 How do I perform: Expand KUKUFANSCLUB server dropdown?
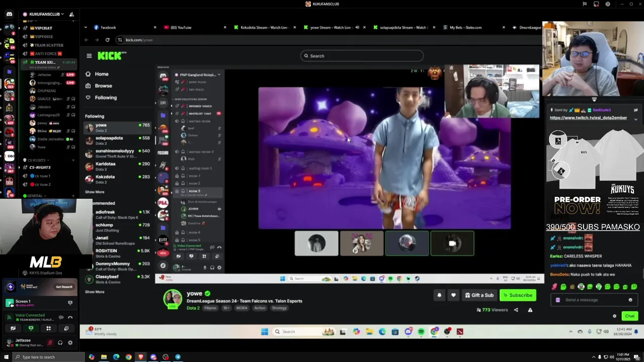(62, 14)
